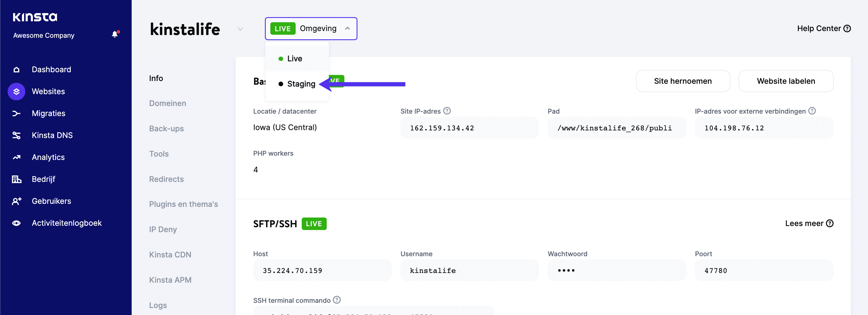Expand the kinstalife site switcher chevron
This screenshot has width=868, height=315.
tap(240, 29)
